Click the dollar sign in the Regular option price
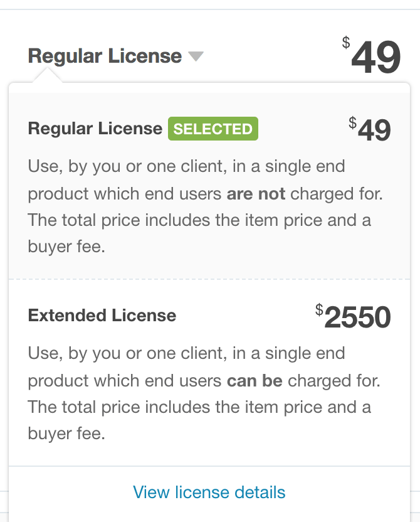The width and height of the screenshot is (420, 522). pyautogui.click(x=352, y=122)
